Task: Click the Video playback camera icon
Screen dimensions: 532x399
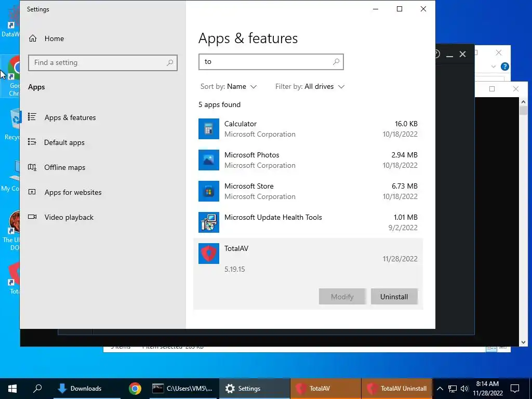Action: [32, 217]
